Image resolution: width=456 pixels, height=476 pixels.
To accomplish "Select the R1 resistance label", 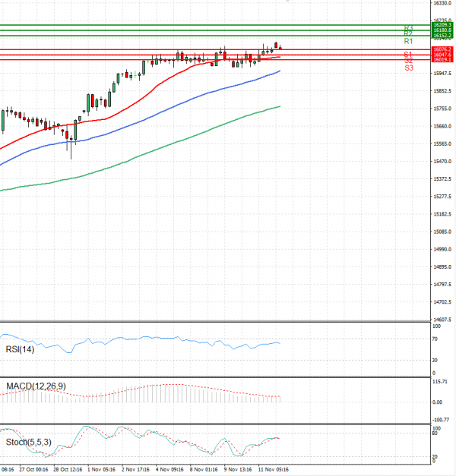I will (x=408, y=41).
